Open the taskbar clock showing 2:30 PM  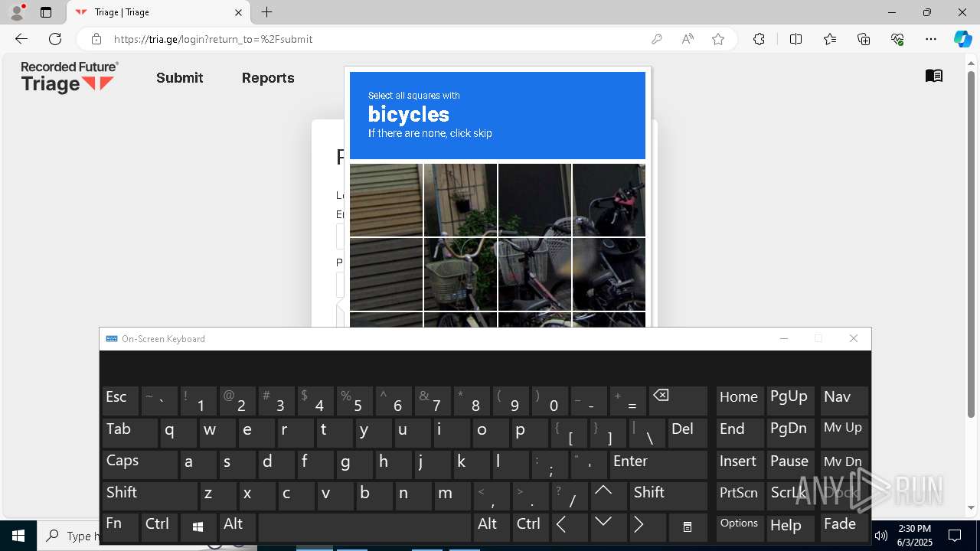pyautogui.click(x=914, y=536)
